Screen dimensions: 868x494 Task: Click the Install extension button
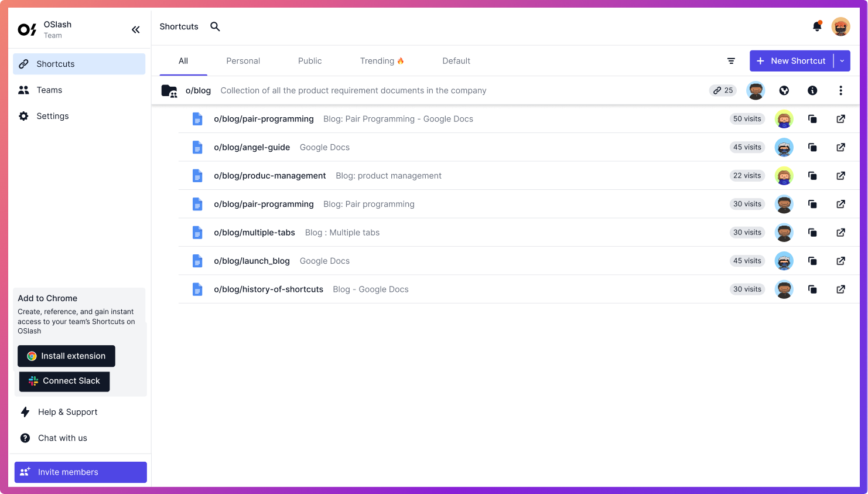tap(66, 356)
